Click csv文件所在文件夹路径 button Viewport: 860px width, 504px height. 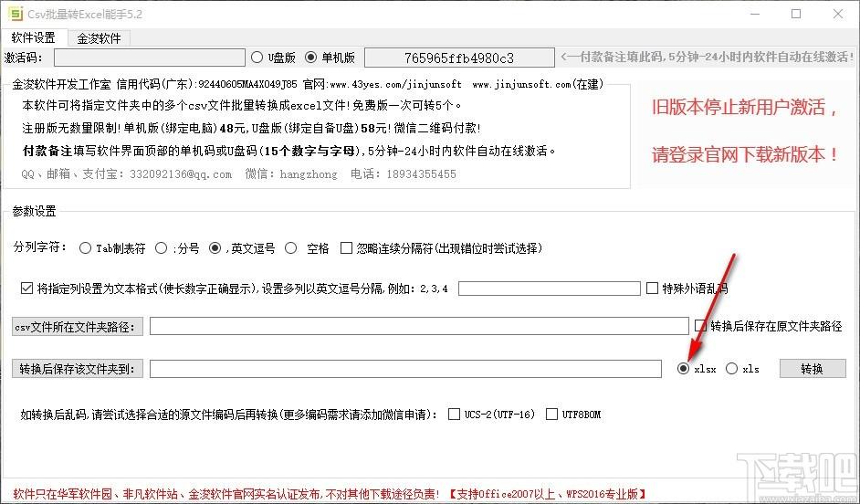point(78,326)
